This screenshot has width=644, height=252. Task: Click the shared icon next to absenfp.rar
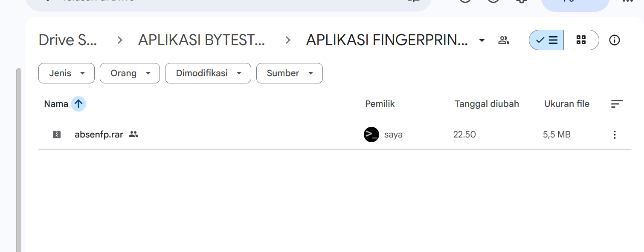(133, 135)
